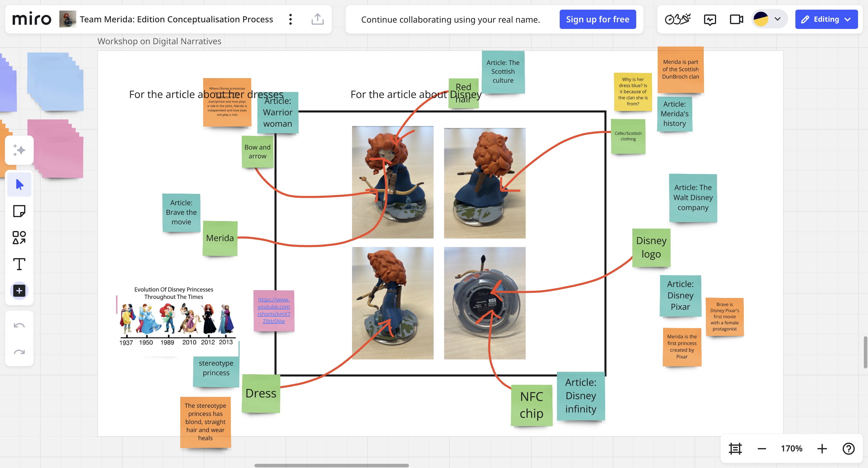
Task: Click the Miro logo
Action: tap(32, 19)
